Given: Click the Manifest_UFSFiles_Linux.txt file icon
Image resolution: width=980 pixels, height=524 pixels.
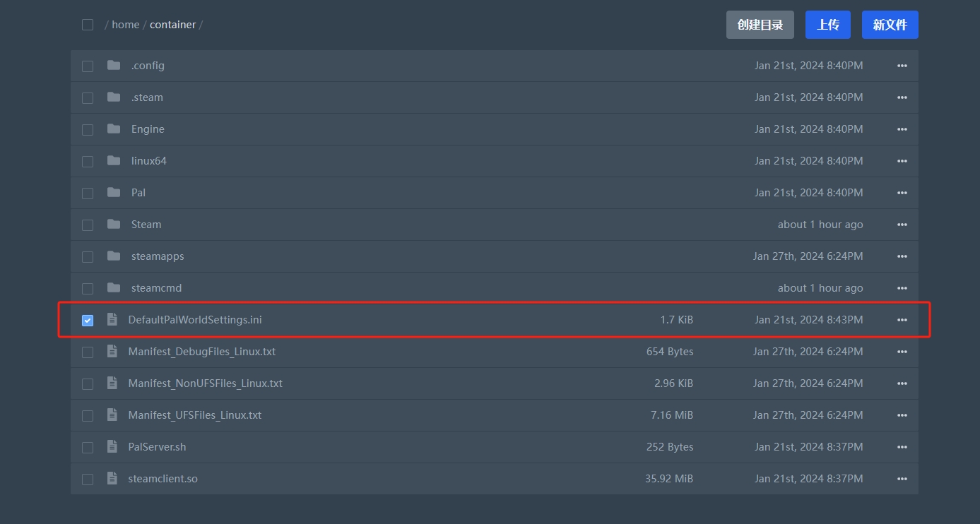Looking at the screenshot, I should (112, 415).
